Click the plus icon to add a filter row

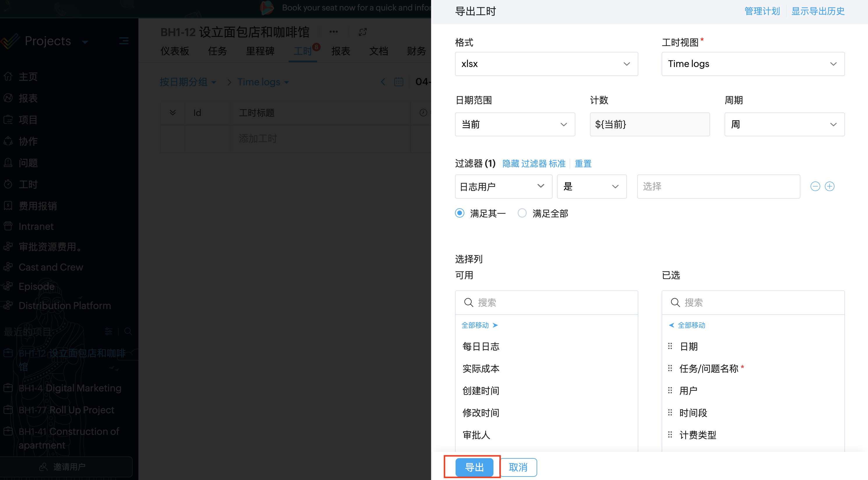[x=829, y=186]
